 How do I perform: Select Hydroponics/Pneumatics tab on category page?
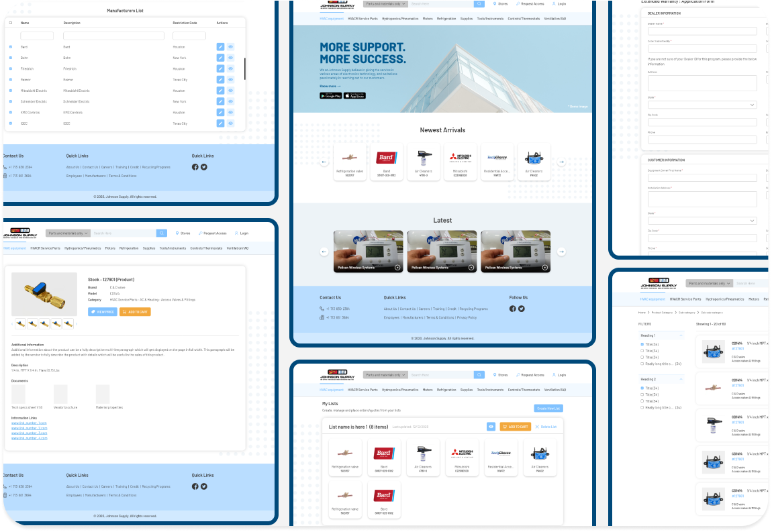click(x=725, y=299)
